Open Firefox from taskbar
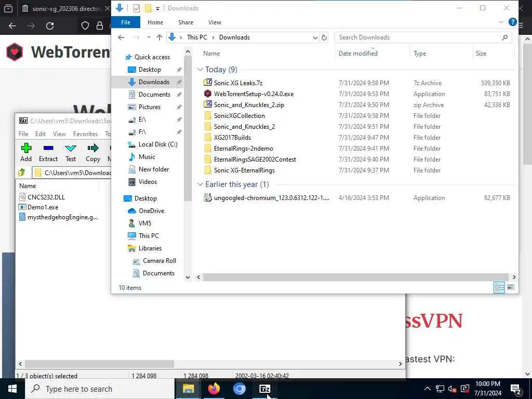This screenshot has width=532, height=399. click(214, 389)
